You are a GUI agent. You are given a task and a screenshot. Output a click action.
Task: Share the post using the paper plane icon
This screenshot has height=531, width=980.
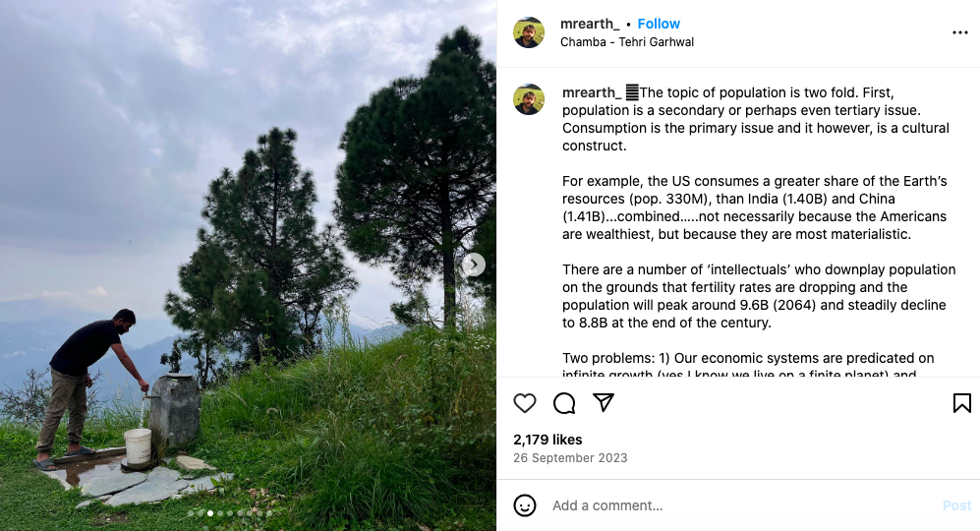(604, 403)
